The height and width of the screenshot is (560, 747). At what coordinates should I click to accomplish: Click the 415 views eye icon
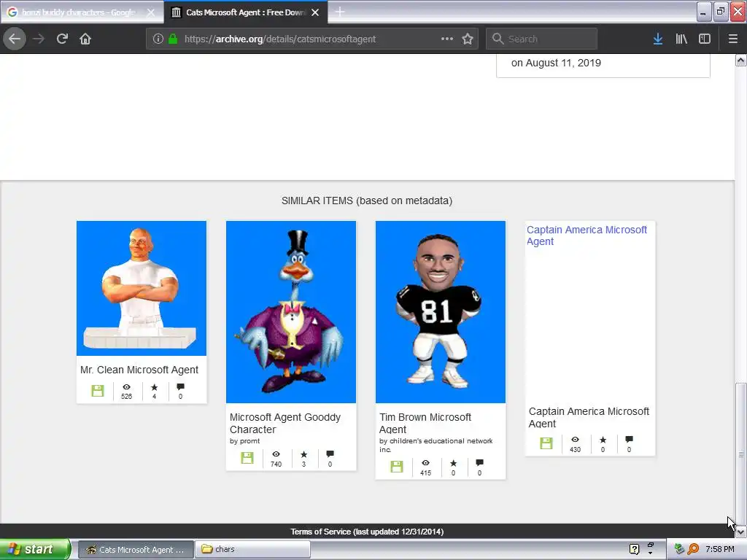point(425,463)
